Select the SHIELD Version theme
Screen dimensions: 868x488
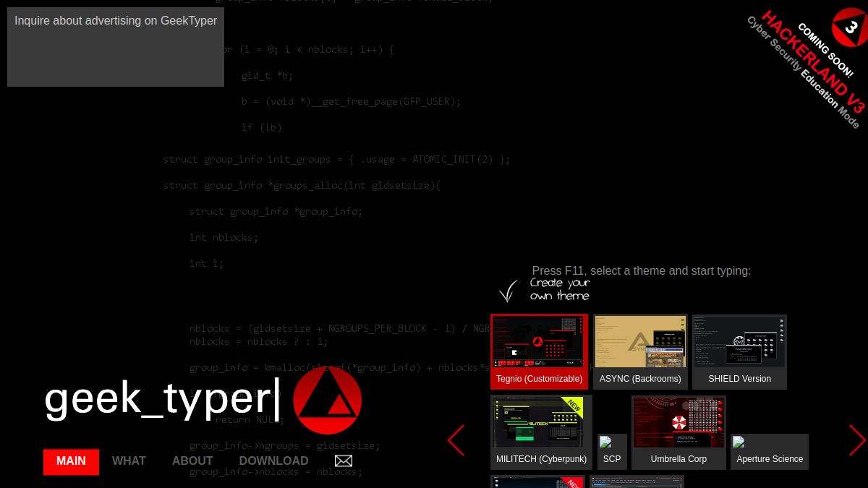(739, 352)
